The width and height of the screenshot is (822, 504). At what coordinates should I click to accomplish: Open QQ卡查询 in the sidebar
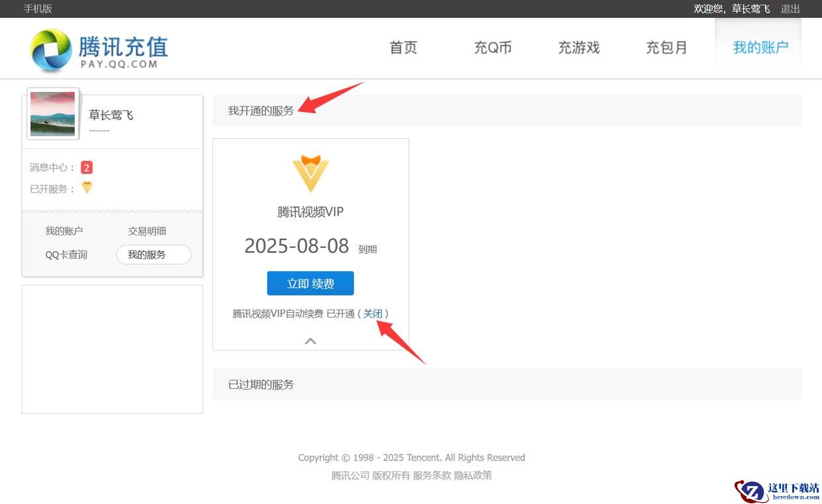point(66,255)
